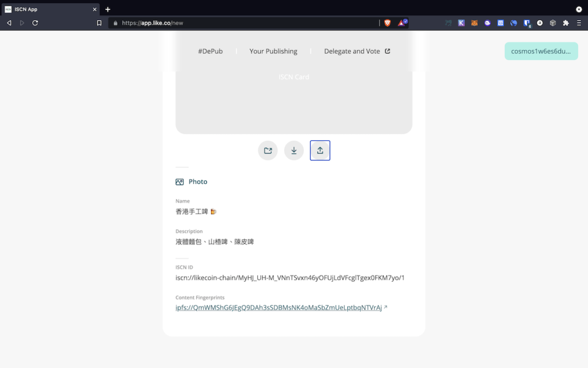588x368 pixels.
Task: Select the upload icon below the ISCN card
Action: pos(320,150)
